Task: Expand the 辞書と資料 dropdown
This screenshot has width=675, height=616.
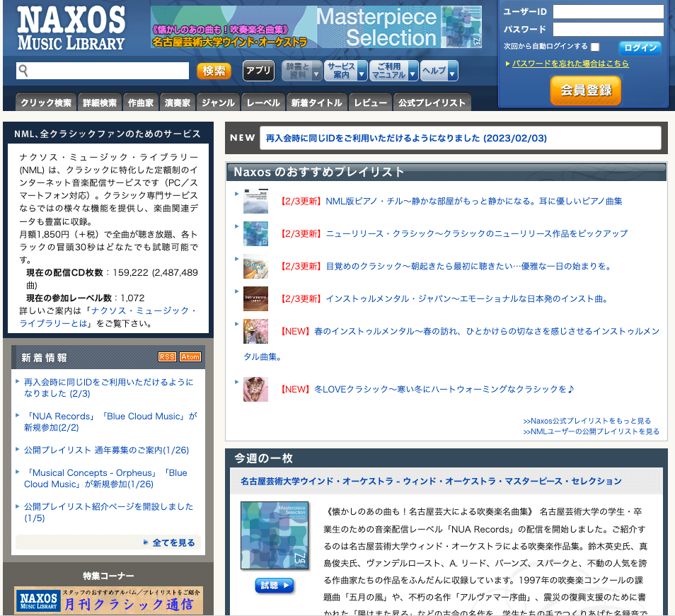Action: pos(302,71)
